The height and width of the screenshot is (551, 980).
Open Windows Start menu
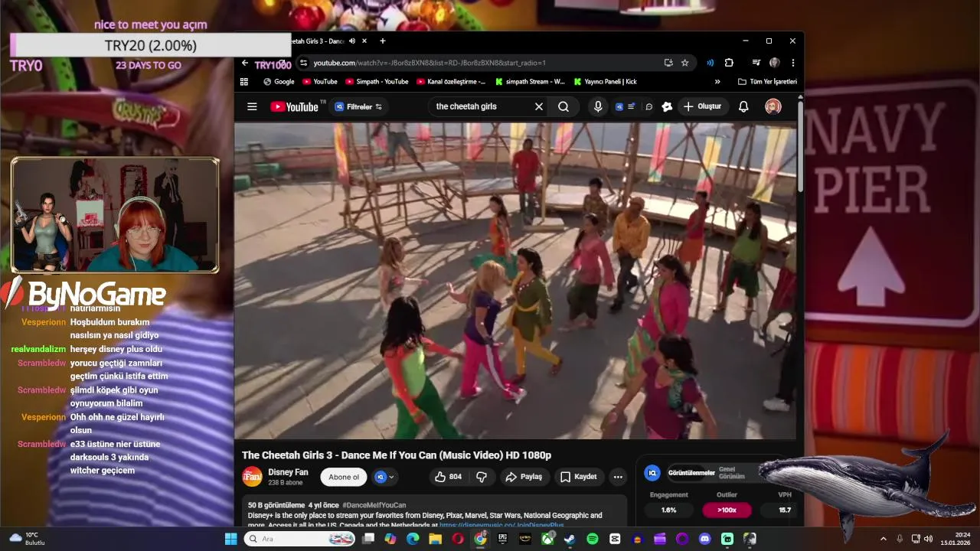pos(230,539)
